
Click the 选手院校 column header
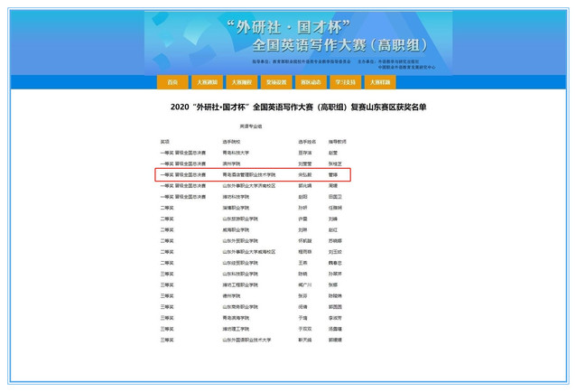tap(233, 142)
